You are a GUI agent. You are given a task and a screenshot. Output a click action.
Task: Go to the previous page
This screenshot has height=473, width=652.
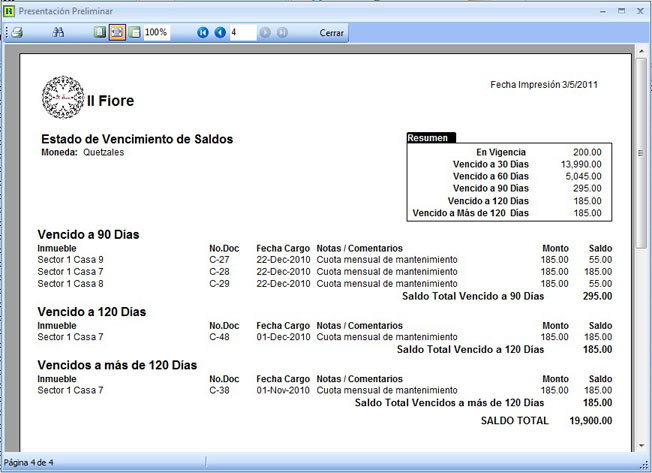220,32
